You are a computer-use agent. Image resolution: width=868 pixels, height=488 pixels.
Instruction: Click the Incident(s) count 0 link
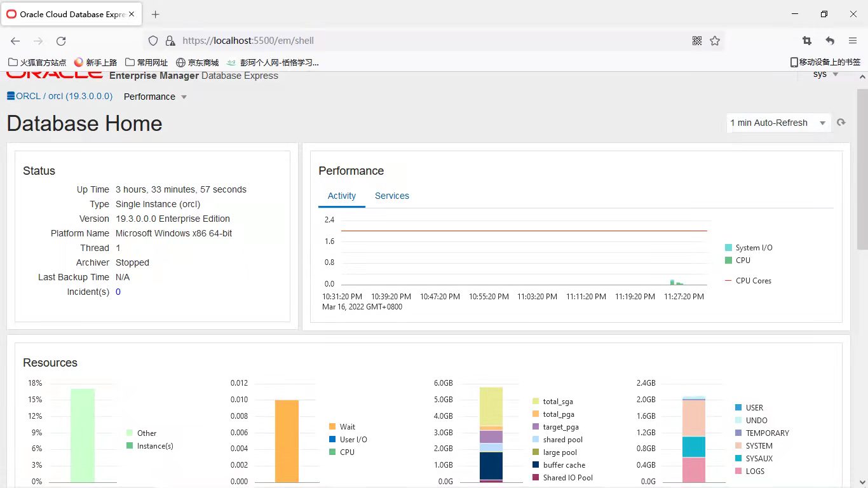coord(118,292)
